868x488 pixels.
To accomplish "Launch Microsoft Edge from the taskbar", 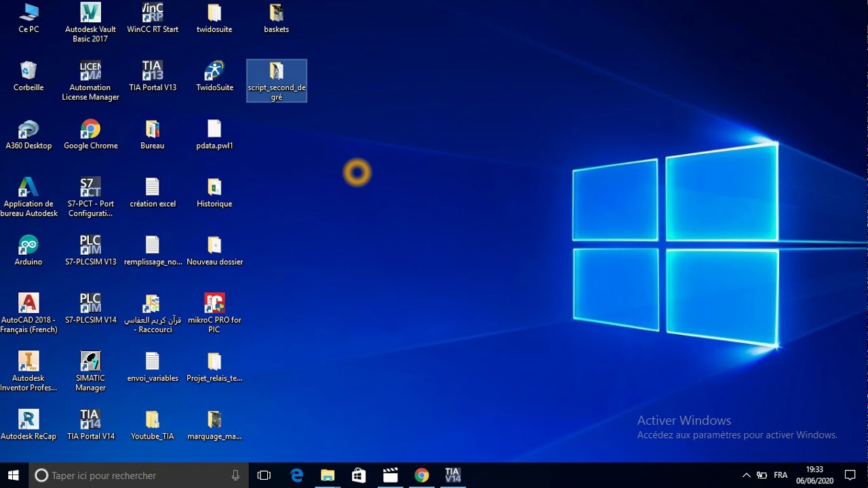I will [x=296, y=475].
